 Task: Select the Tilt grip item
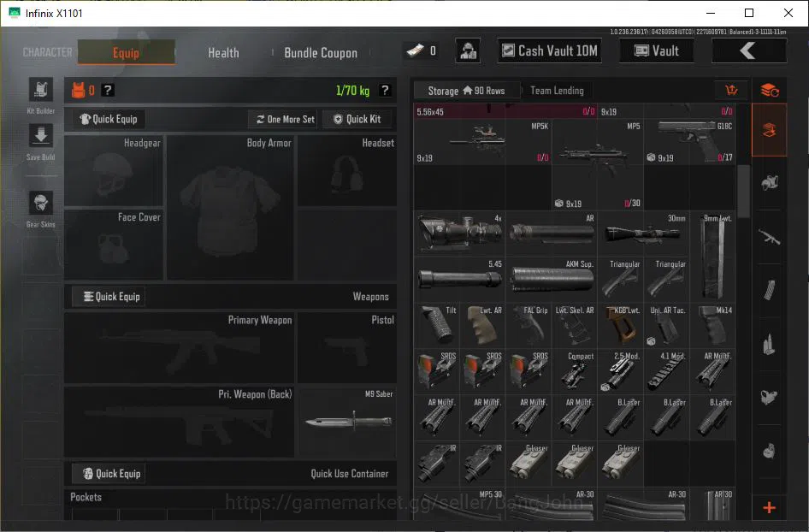436,325
